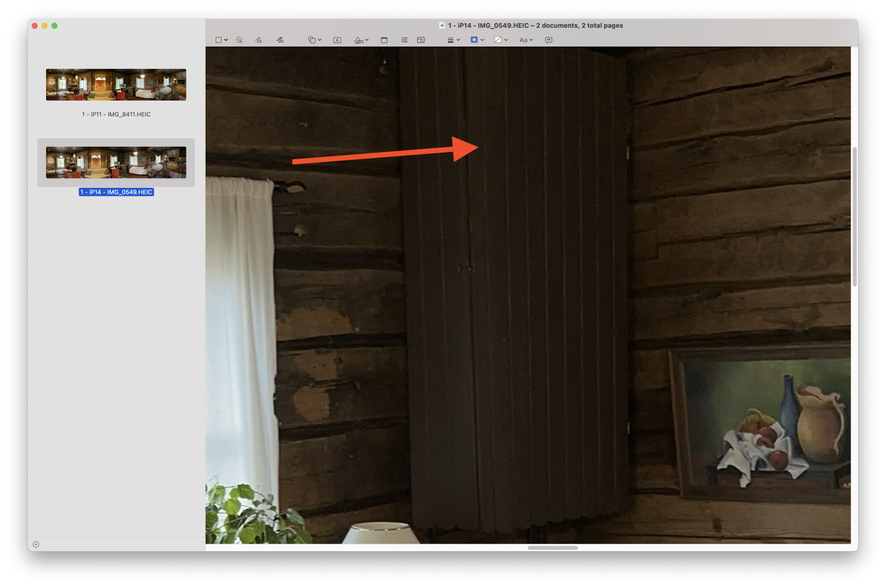
Task: Choose the Draw pen tool
Action: click(x=280, y=40)
